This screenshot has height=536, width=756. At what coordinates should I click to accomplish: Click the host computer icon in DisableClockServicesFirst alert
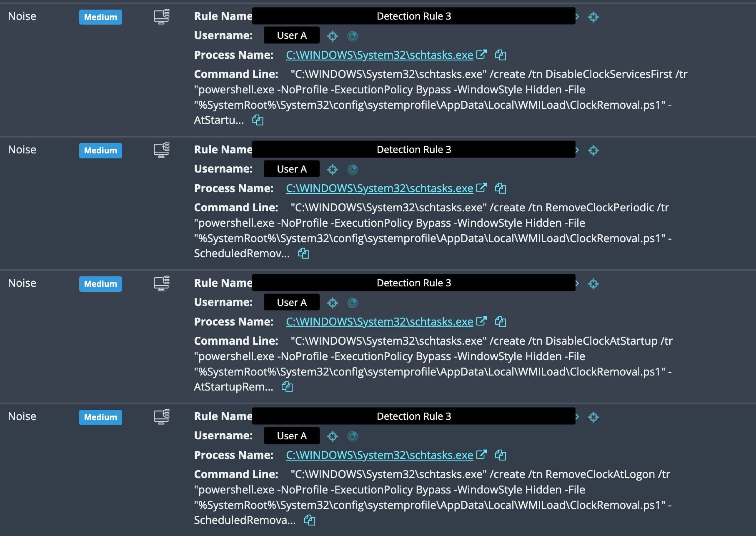[x=161, y=17]
